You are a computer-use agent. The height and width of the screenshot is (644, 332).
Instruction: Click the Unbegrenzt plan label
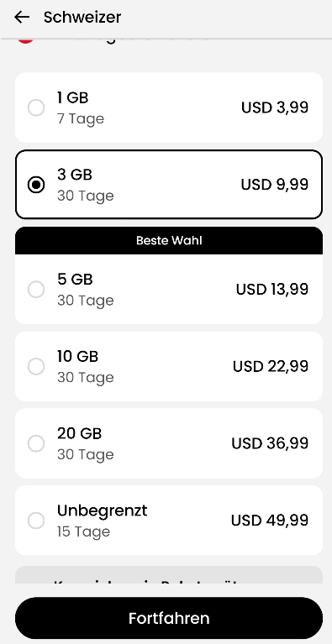(103, 510)
